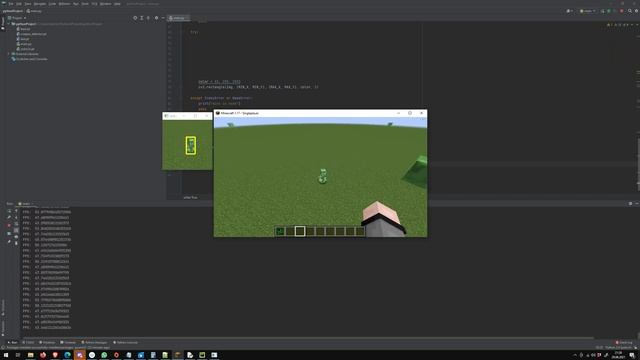Image resolution: width=640 pixels, height=360 pixels.
Task: Open the Windows notification center
Action: click(632, 355)
